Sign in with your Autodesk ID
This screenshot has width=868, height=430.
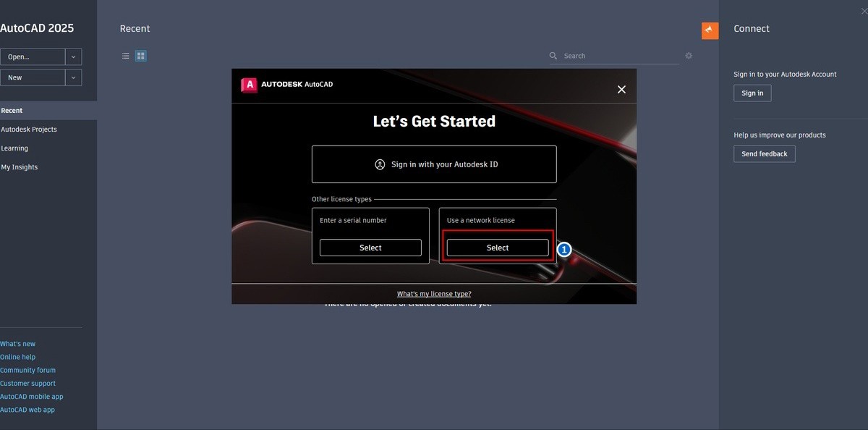coord(434,164)
